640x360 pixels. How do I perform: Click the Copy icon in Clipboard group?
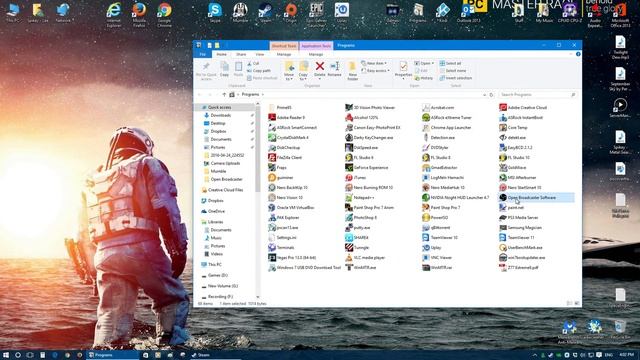(x=224, y=67)
